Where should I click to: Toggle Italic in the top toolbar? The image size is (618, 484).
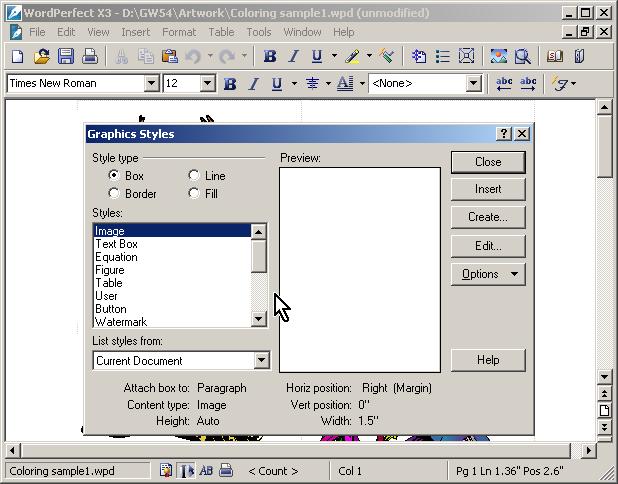[x=293, y=56]
